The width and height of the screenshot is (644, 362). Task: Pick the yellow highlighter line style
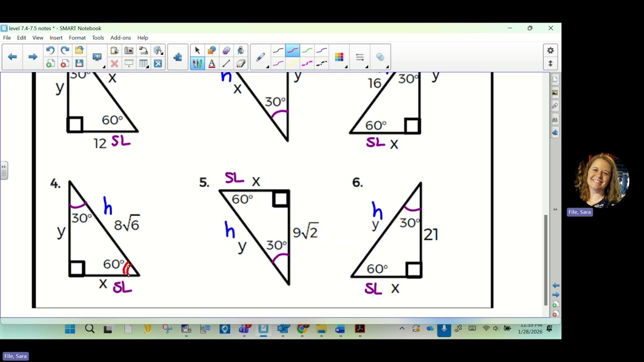click(292, 64)
